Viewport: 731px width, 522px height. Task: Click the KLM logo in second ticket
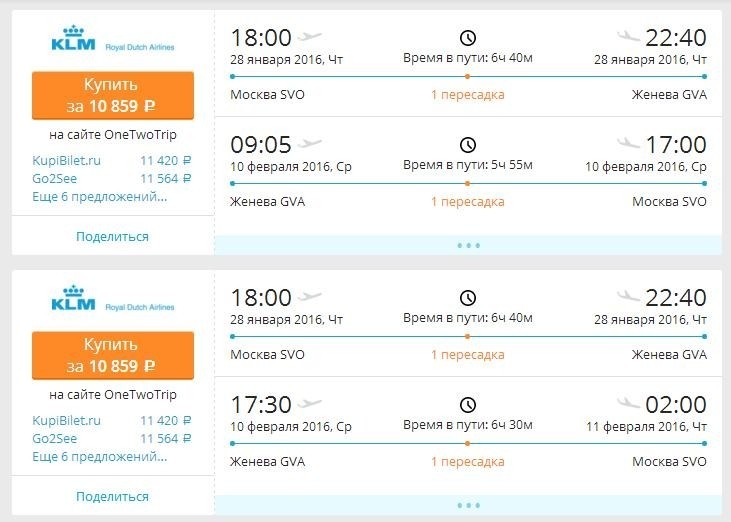112,299
